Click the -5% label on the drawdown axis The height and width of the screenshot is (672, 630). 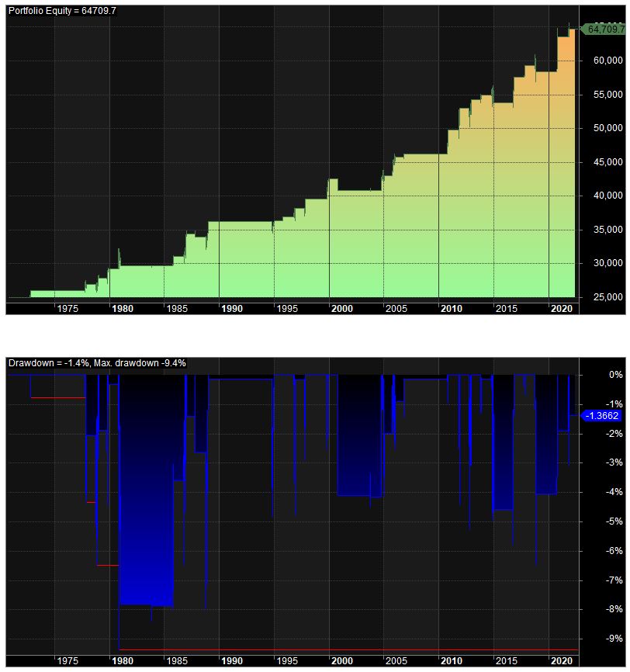(x=614, y=521)
